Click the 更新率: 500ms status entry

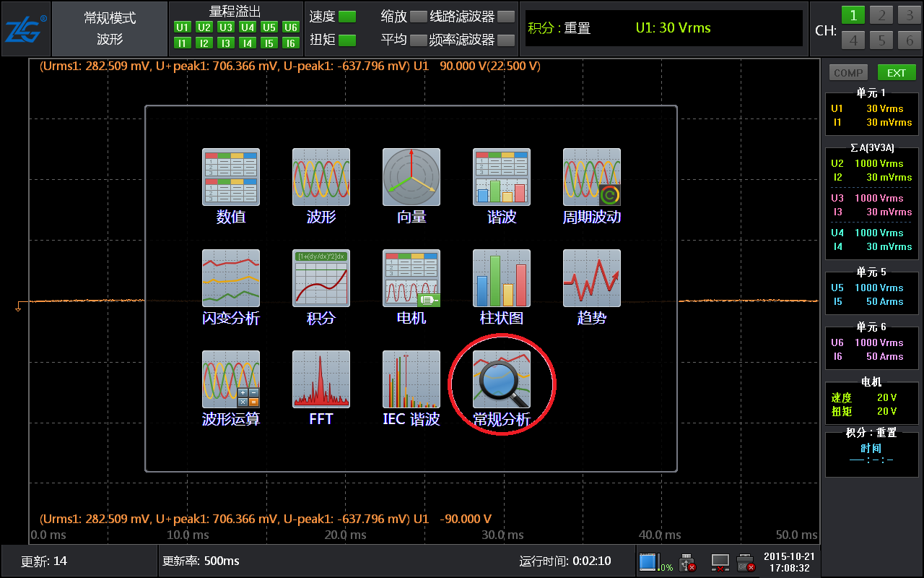[201, 561]
